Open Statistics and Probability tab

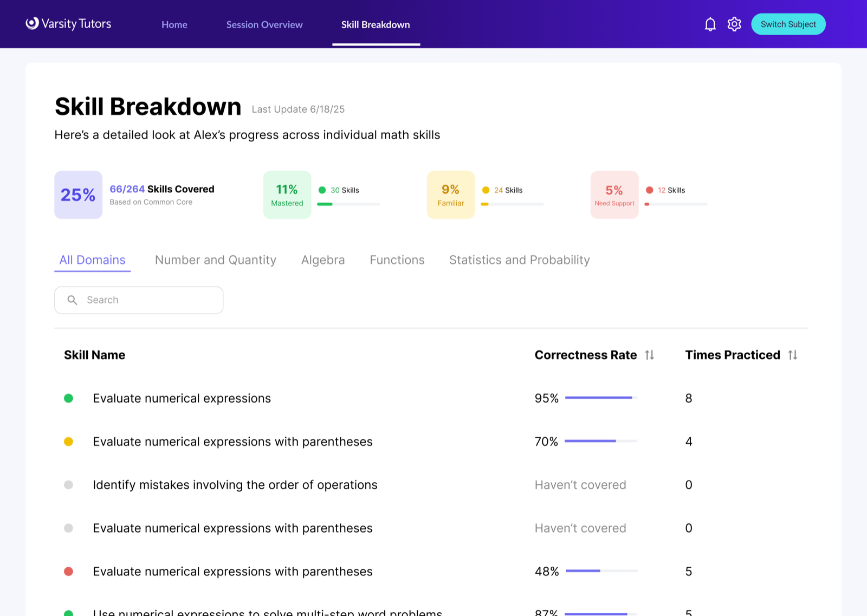click(x=520, y=260)
